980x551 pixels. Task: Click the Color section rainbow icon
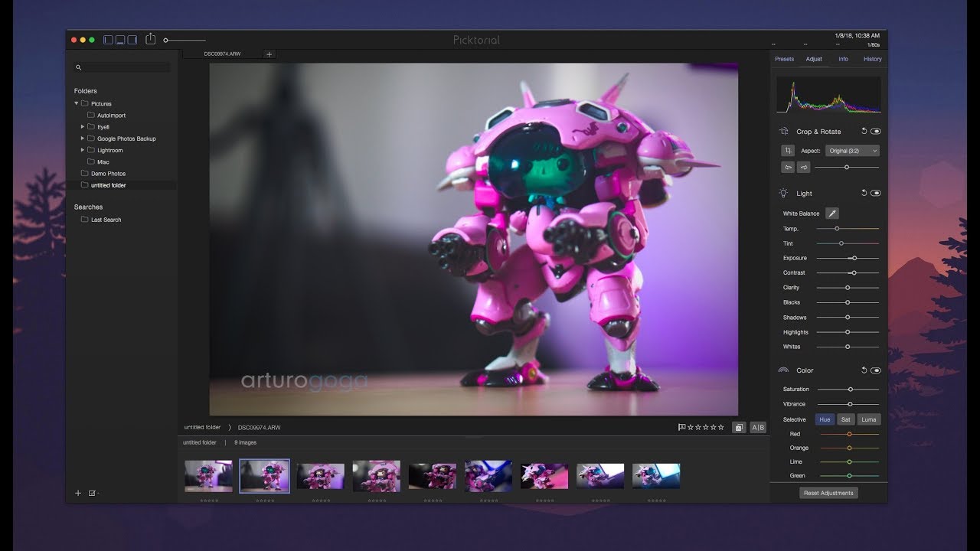pyautogui.click(x=783, y=370)
